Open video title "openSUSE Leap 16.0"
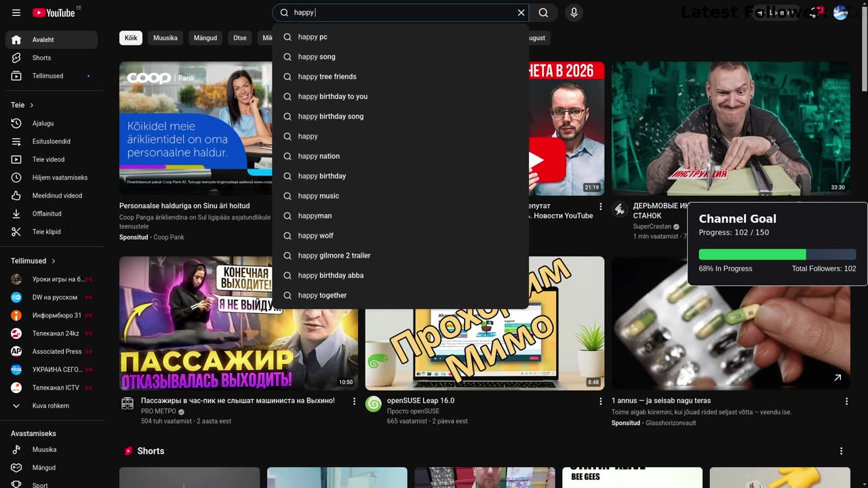Image resolution: width=868 pixels, height=488 pixels. [420, 401]
